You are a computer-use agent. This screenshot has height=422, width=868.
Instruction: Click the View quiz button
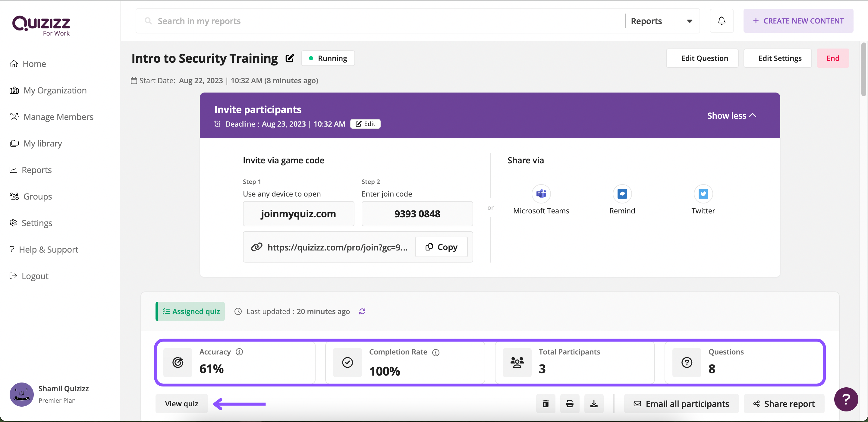(181, 403)
